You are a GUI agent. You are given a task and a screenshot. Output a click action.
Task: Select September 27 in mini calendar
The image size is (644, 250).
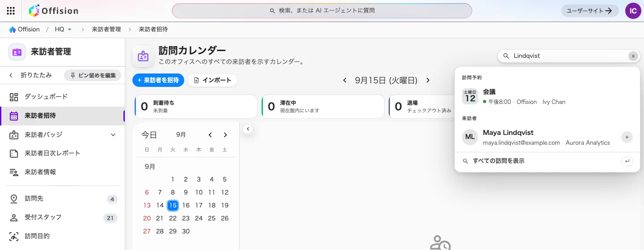[x=147, y=231]
